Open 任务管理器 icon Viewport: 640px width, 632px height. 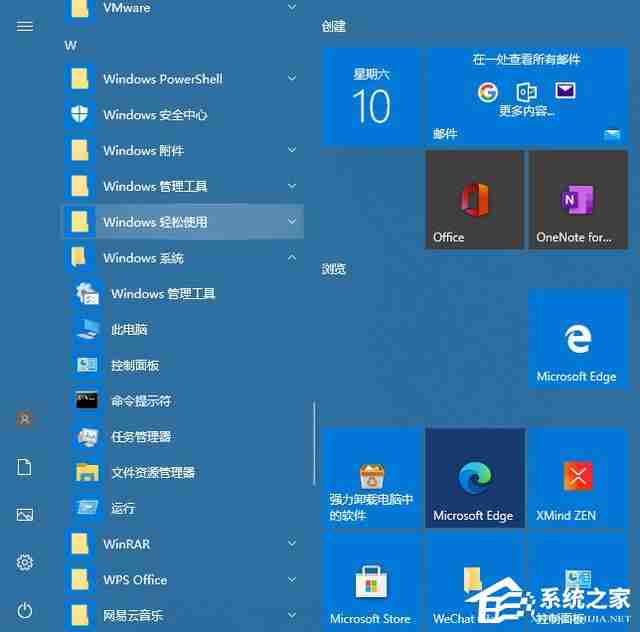coord(87,437)
